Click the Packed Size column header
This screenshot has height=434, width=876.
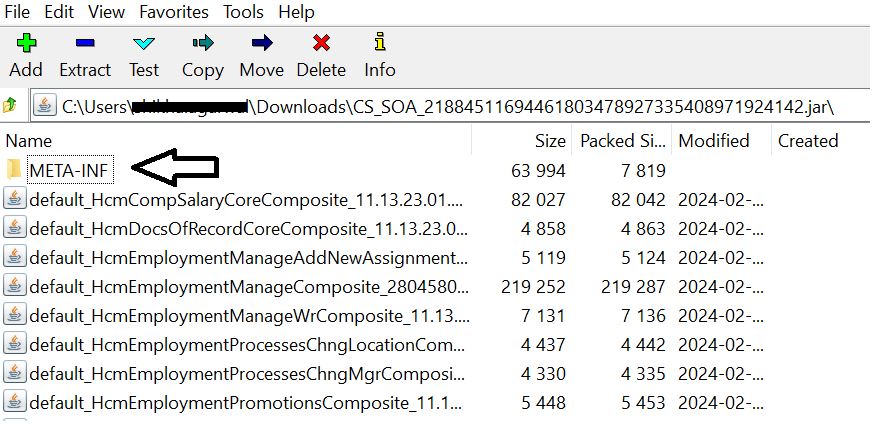[622, 141]
